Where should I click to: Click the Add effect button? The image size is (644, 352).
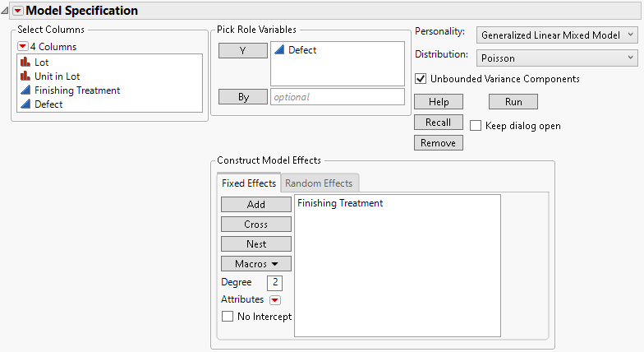(255, 205)
